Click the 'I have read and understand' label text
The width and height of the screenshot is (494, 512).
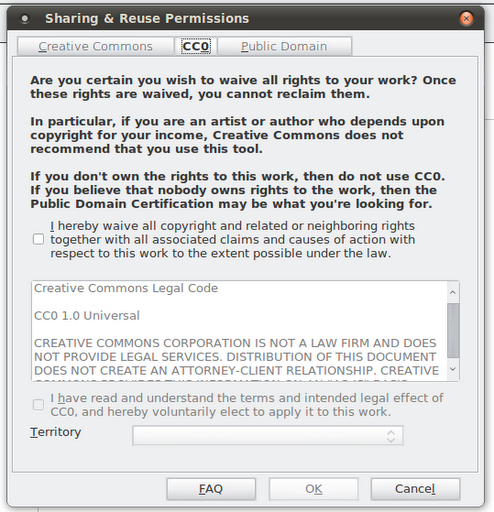coord(247,405)
